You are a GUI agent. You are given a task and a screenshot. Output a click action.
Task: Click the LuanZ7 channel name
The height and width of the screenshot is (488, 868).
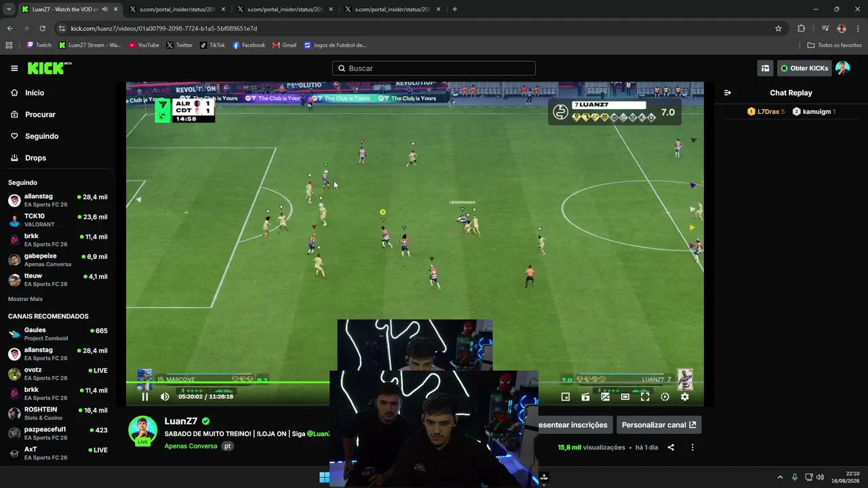(181, 421)
